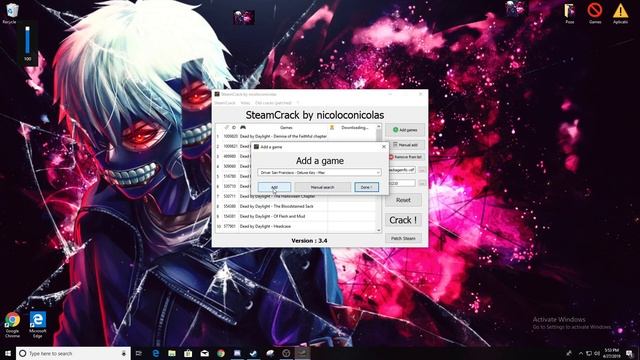
Task: Show hidden tray icons chevron
Action: pos(581,353)
